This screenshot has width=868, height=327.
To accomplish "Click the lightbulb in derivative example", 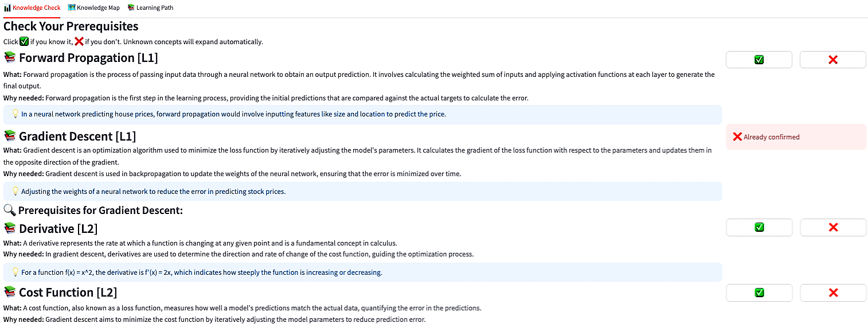I will (15, 272).
